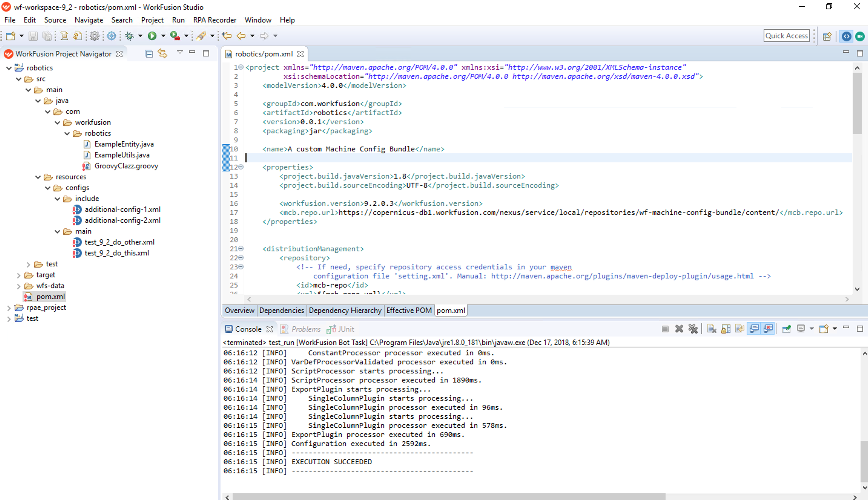Click Clear Console icon
The height and width of the screenshot is (500, 868).
tap(712, 329)
